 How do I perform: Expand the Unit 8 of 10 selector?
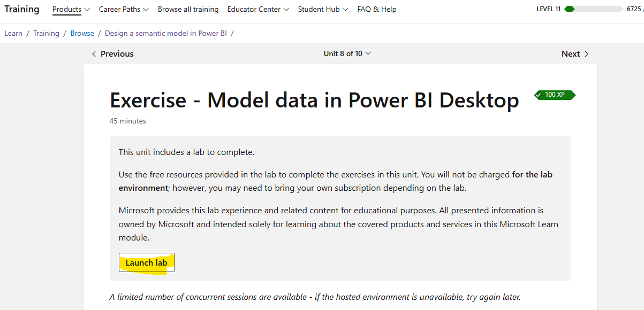point(347,53)
